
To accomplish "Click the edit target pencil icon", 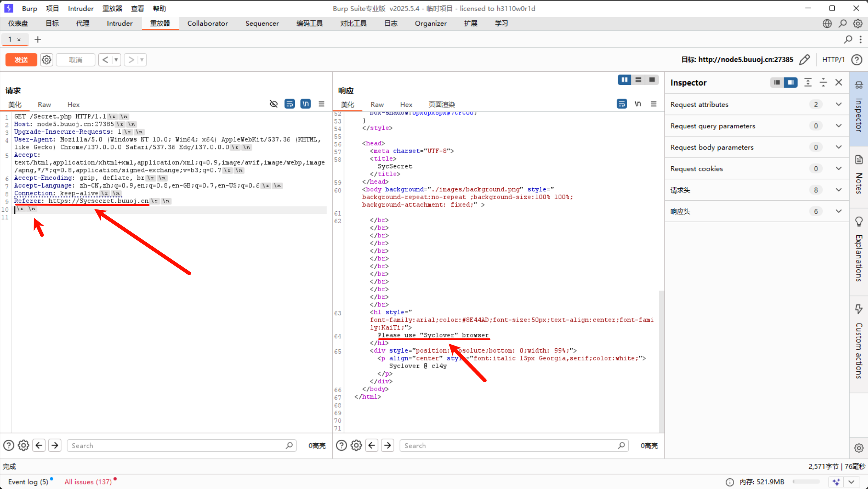I will point(804,60).
